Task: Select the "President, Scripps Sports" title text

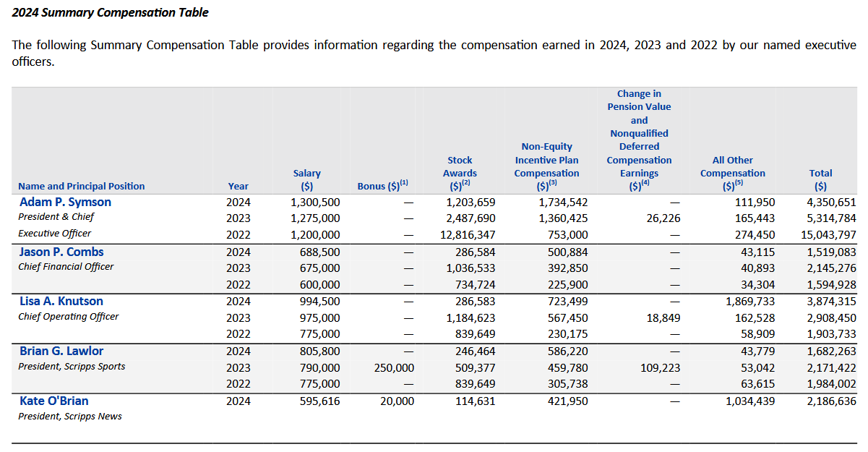Action: [x=72, y=367]
